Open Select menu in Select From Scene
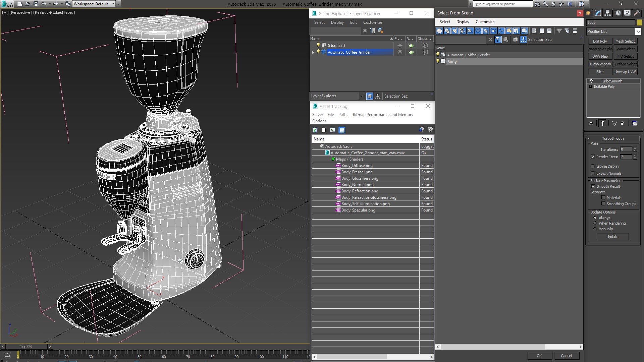644x362 pixels. 445,22
